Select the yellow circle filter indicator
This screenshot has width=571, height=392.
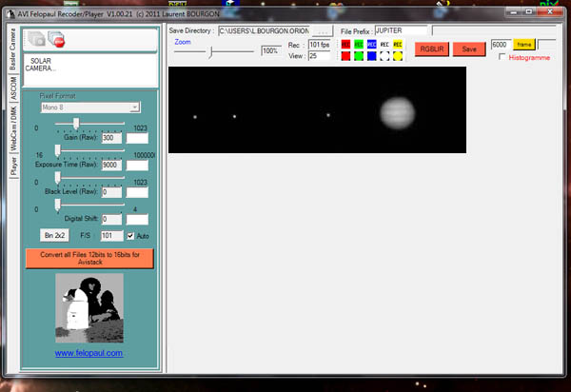pos(398,56)
